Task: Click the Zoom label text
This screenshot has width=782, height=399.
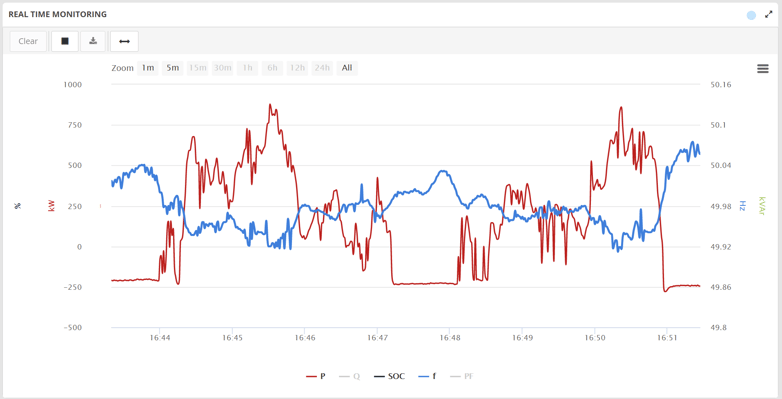Action: pos(123,68)
